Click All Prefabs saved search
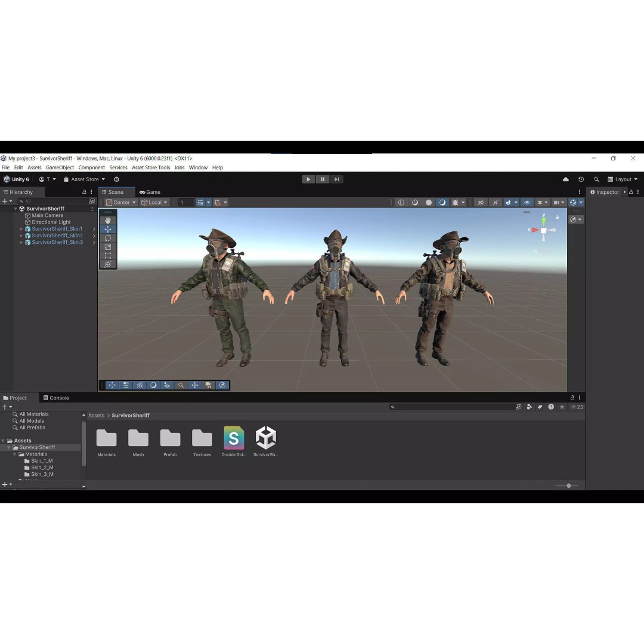 click(32, 428)
